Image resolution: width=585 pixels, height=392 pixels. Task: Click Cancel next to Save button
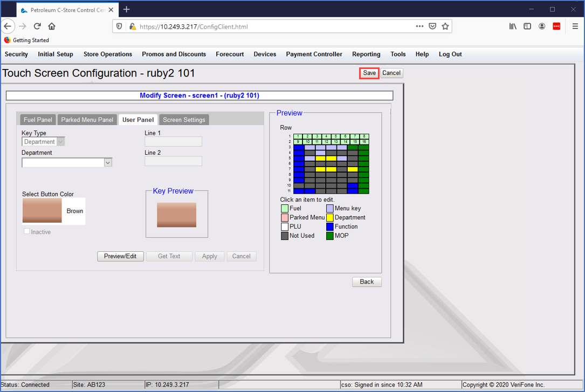pyautogui.click(x=391, y=73)
